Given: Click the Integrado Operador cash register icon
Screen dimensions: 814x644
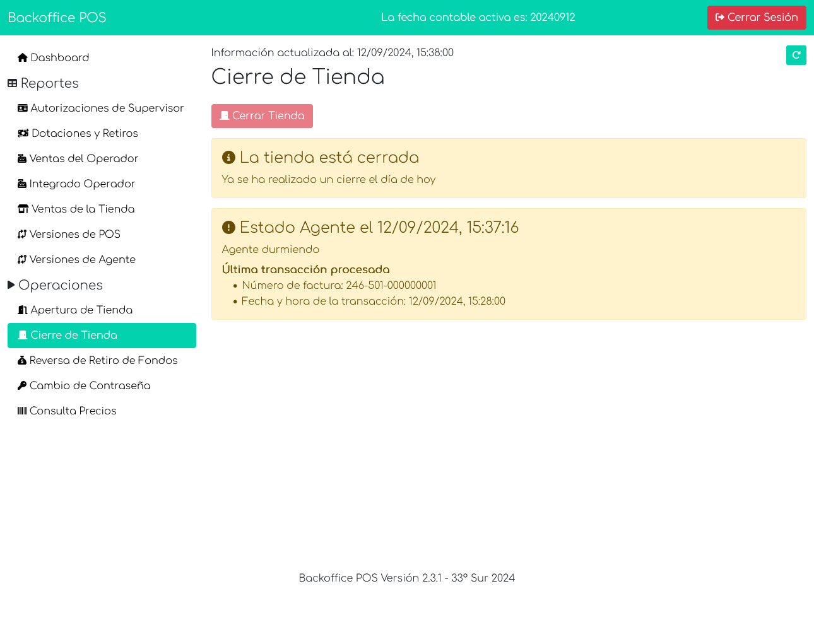Looking at the screenshot, I should tap(22, 184).
